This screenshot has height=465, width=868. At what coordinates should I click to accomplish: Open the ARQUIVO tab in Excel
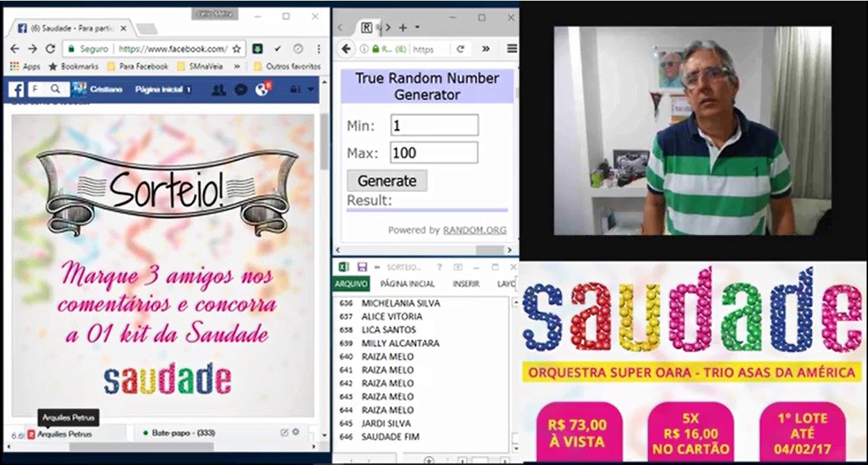pyautogui.click(x=351, y=283)
